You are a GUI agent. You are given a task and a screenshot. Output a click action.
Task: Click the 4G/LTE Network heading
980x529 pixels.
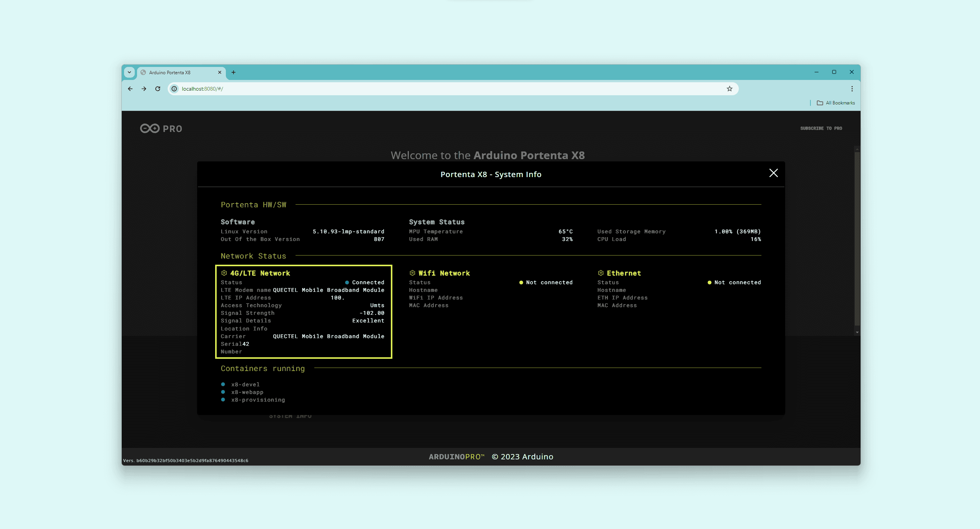[260, 273]
